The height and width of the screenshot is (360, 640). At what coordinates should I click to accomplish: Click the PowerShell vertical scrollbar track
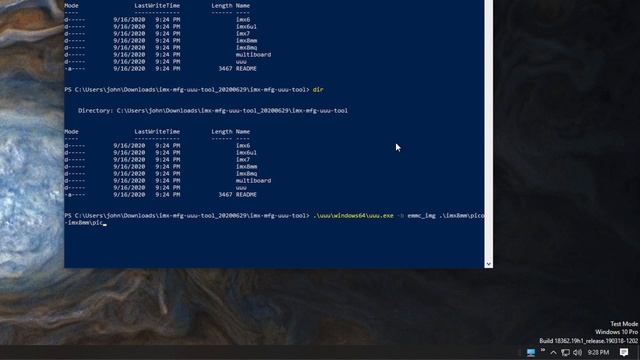489,130
